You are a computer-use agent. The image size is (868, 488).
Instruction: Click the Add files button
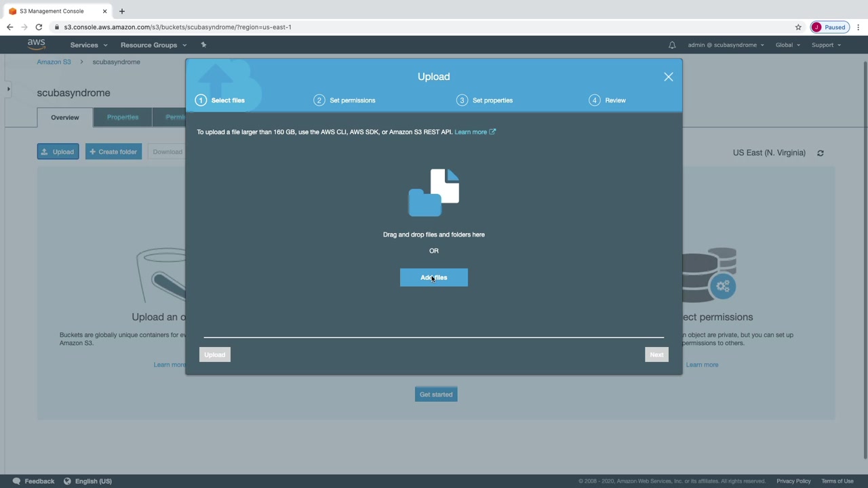[x=434, y=277]
